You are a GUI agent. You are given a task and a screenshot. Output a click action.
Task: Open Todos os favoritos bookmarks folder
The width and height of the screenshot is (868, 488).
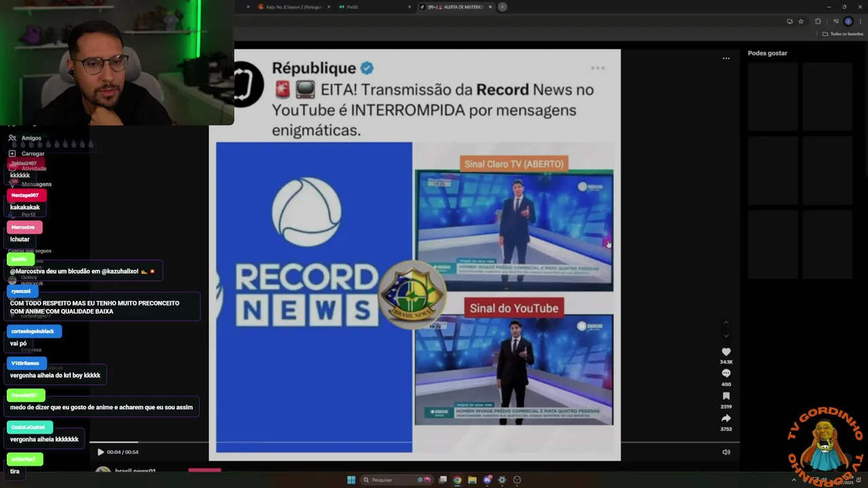[x=843, y=34]
